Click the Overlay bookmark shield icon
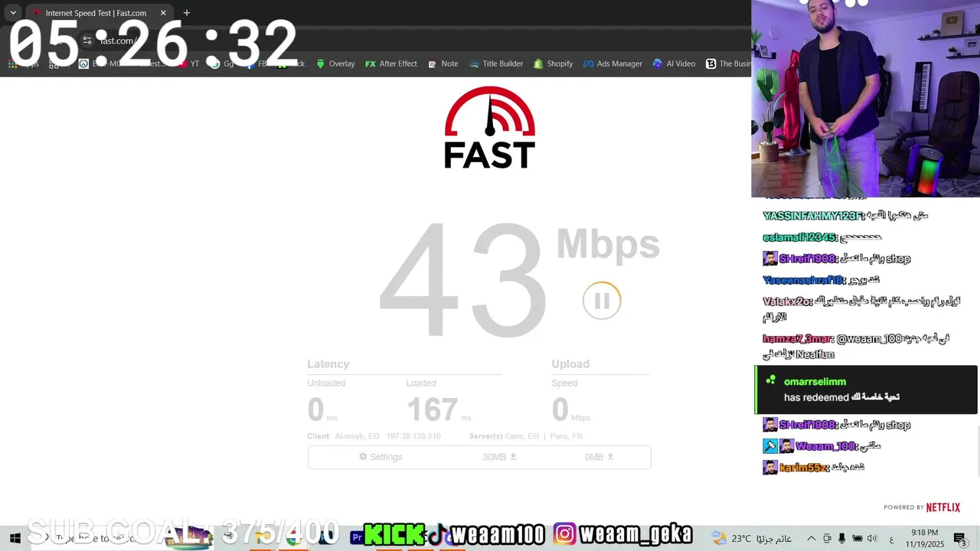Image resolution: width=980 pixels, height=551 pixels. click(321, 64)
